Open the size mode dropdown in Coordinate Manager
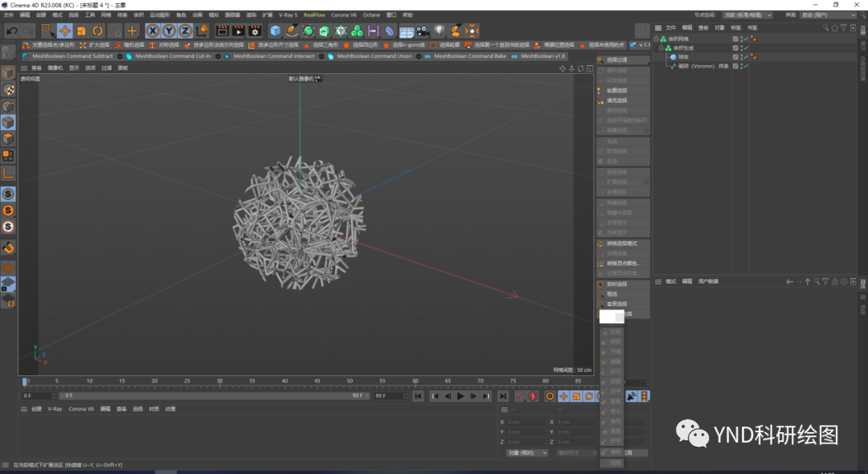The image size is (868, 474). coord(575,452)
